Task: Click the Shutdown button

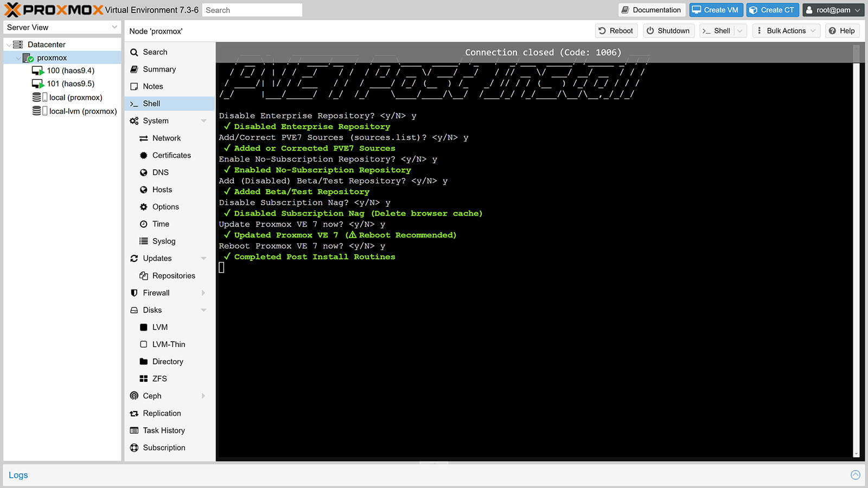Action: [668, 31]
